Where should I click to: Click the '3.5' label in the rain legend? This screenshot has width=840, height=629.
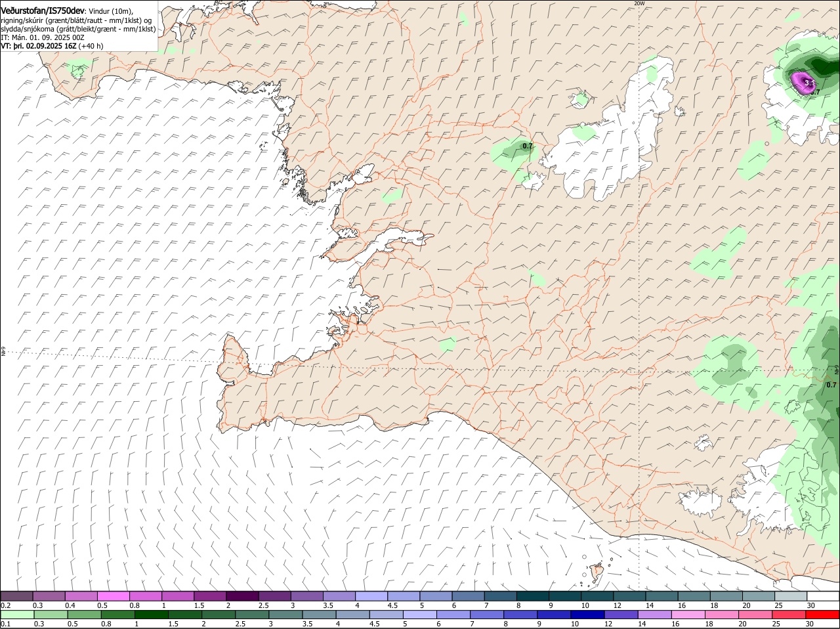point(307,624)
